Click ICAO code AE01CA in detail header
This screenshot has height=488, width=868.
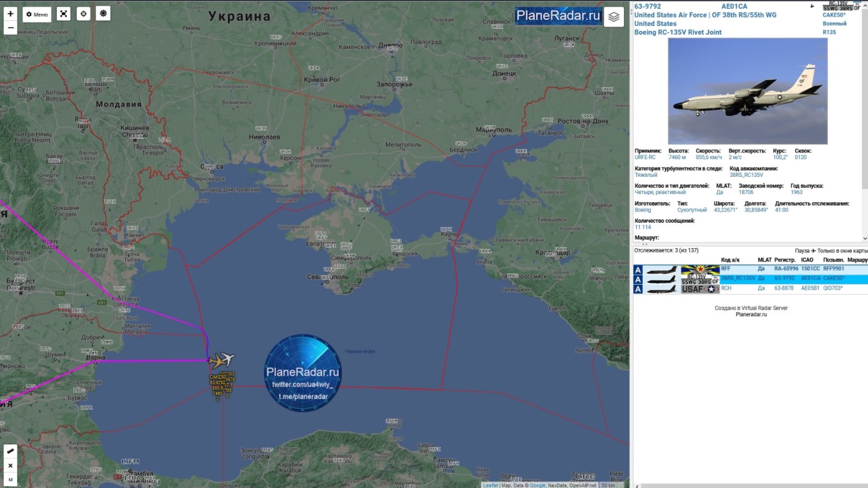pos(734,7)
